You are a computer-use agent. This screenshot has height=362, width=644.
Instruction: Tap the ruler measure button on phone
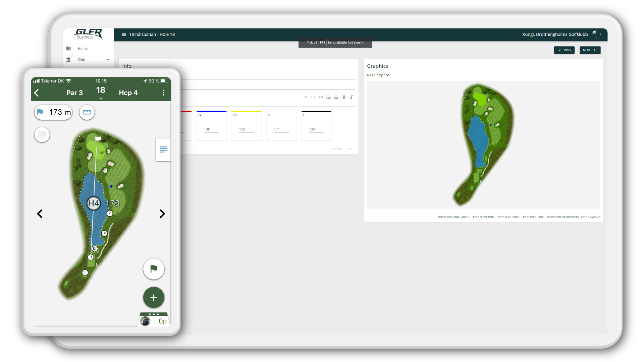[87, 112]
